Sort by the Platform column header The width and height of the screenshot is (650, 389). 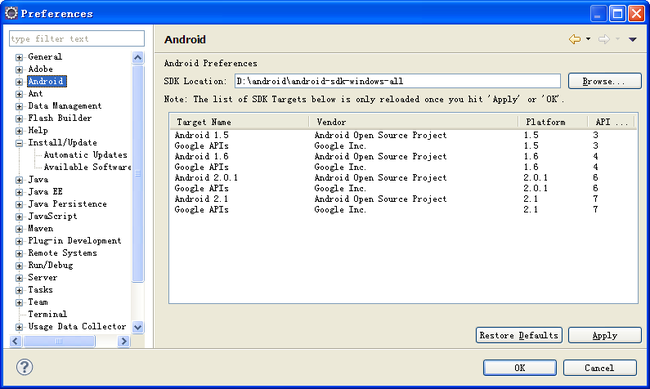(553, 122)
